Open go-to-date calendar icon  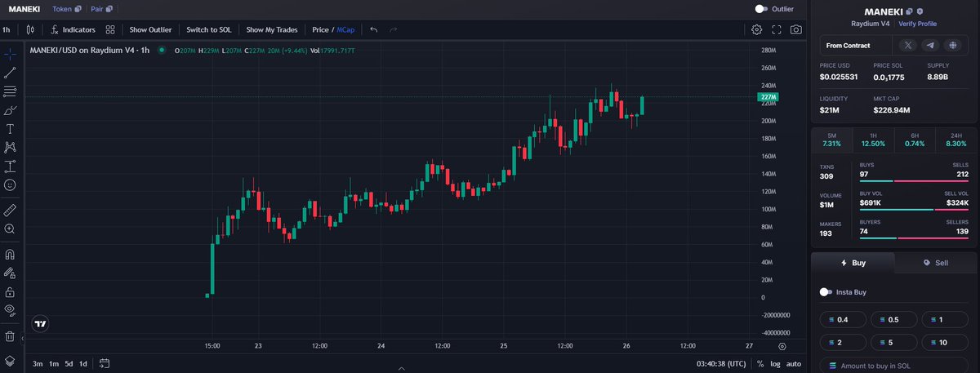pos(105,363)
